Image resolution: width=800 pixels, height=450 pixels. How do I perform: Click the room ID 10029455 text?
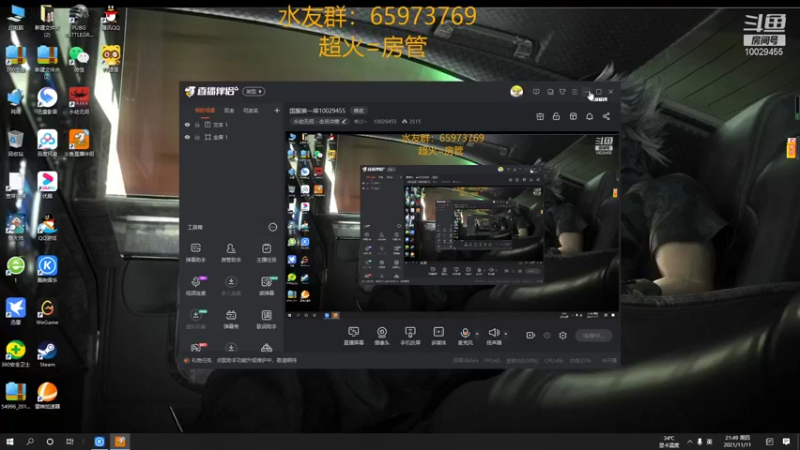[385, 121]
